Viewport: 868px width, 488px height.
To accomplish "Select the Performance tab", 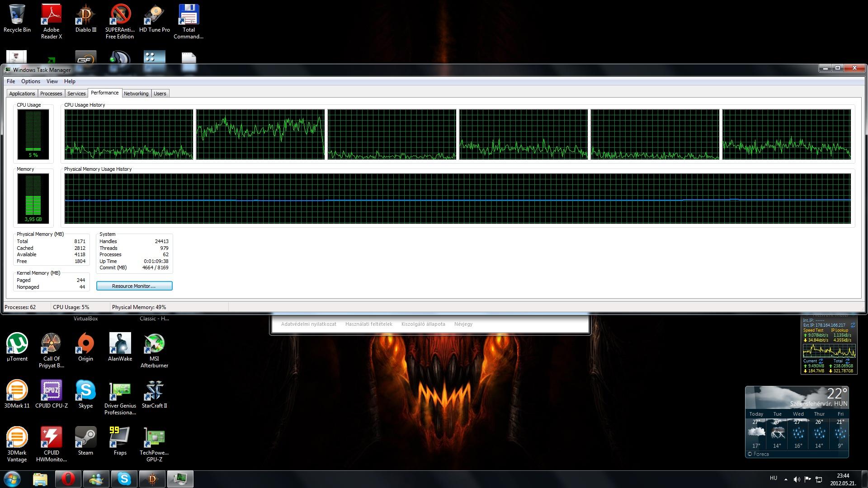I will click(105, 93).
